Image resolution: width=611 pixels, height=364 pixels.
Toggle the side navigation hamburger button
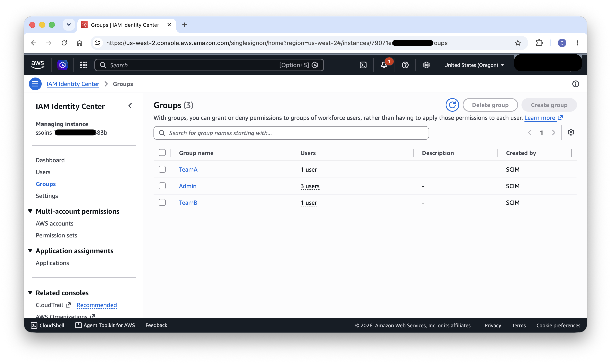click(x=35, y=84)
